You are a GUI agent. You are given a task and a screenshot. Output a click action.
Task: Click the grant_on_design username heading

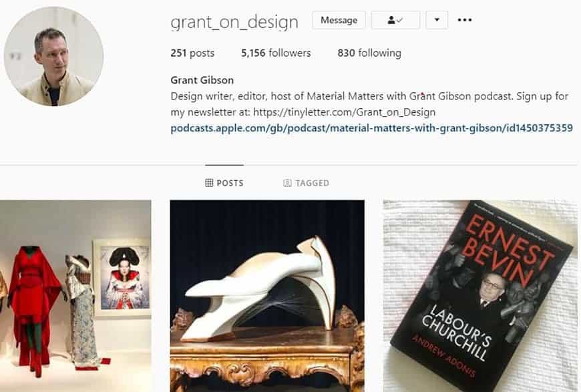(234, 22)
